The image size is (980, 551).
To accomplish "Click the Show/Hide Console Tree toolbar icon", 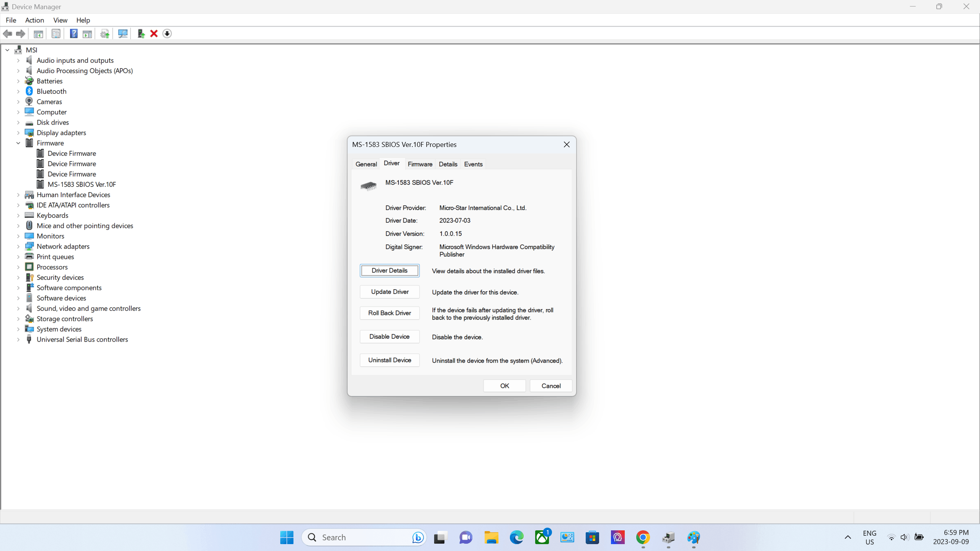I will click(38, 34).
